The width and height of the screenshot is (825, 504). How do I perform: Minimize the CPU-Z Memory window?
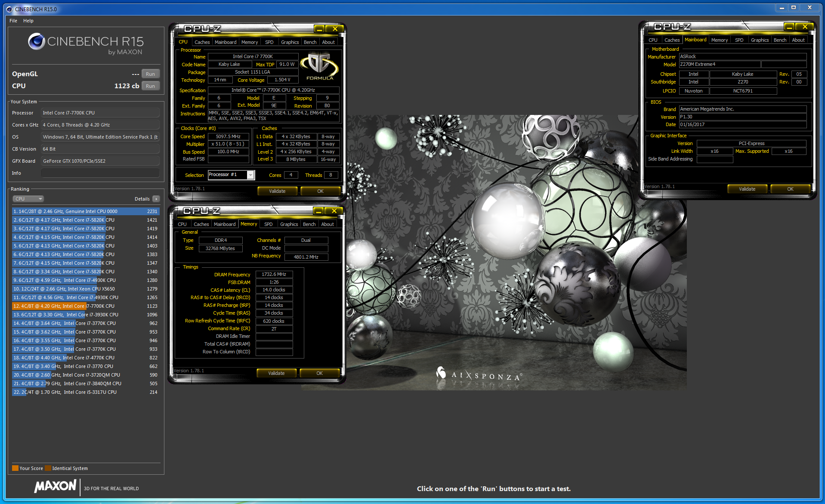(318, 211)
